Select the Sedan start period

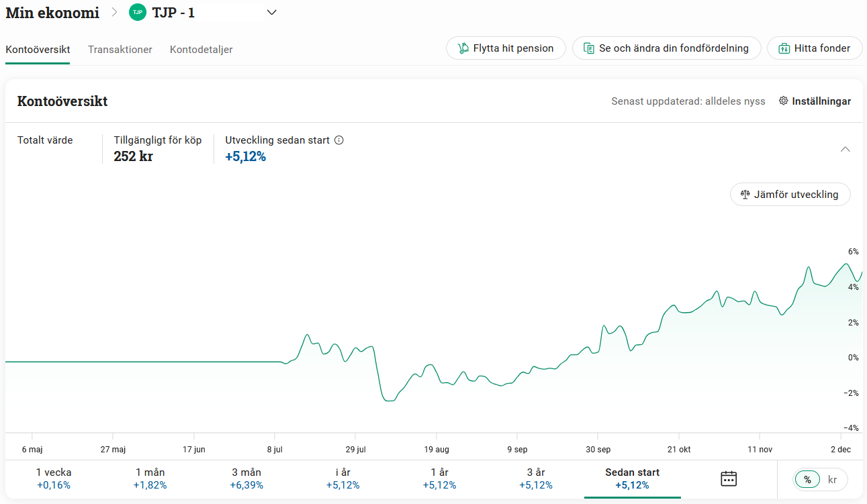(632, 478)
